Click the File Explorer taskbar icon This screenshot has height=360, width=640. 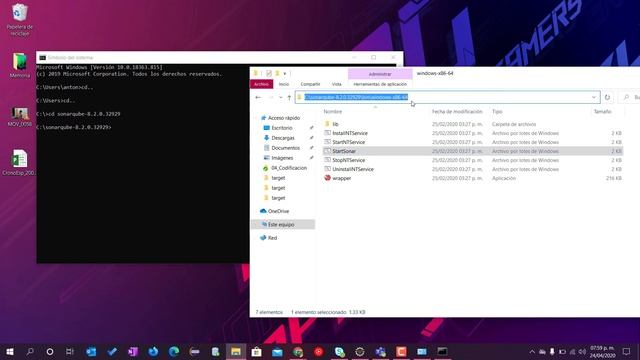pyautogui.click(x=236, y=351)
